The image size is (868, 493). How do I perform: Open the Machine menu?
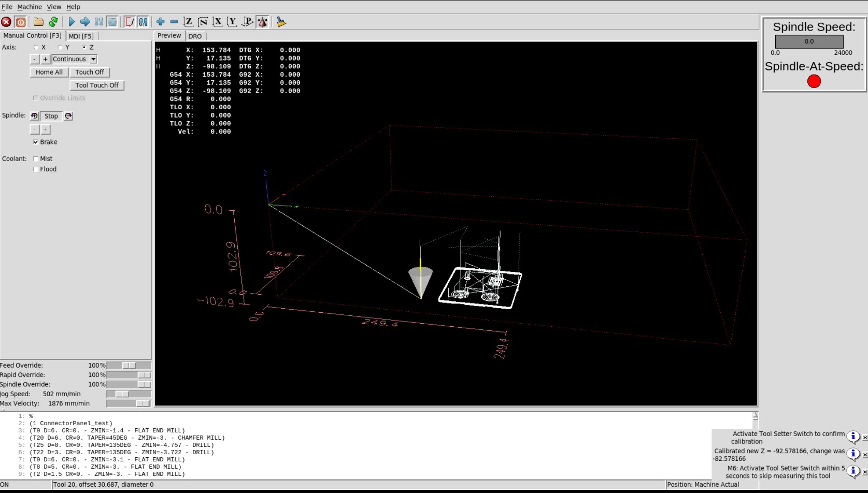tap(30, 7)
